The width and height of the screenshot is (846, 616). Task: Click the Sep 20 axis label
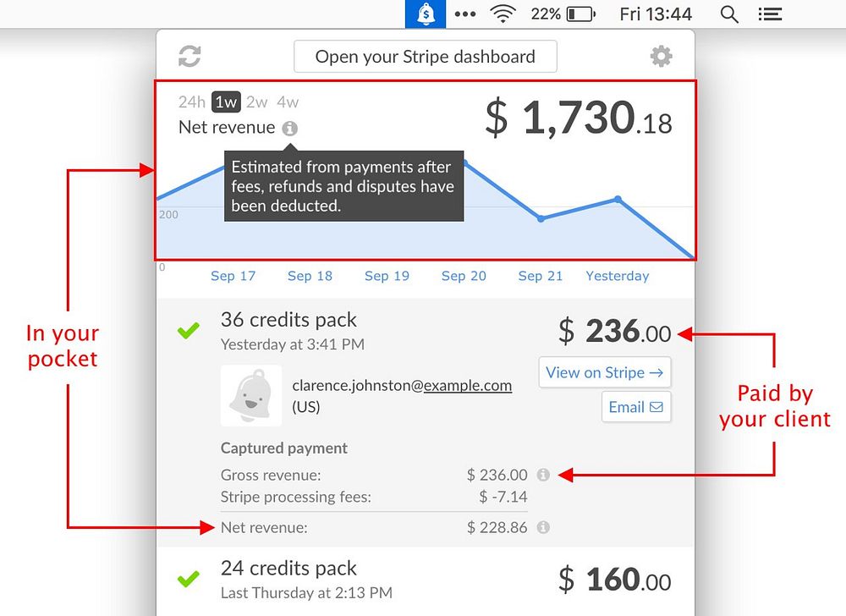(464, 276)
